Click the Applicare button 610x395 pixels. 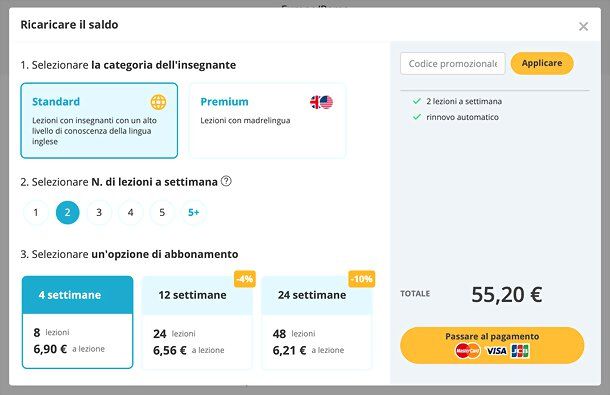point(542,63)
